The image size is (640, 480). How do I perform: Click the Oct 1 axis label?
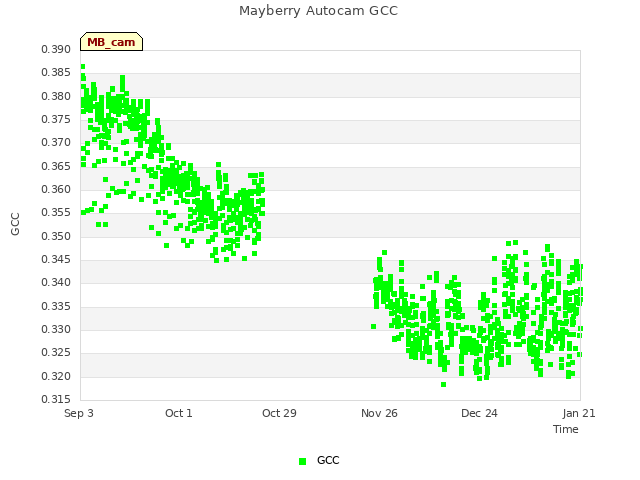click(x=179, y=413)
